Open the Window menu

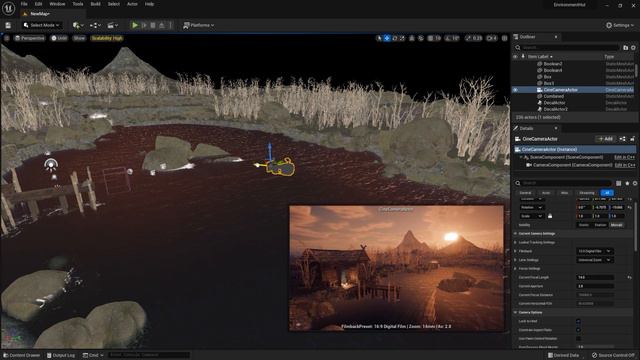click(x=57, y=4)
